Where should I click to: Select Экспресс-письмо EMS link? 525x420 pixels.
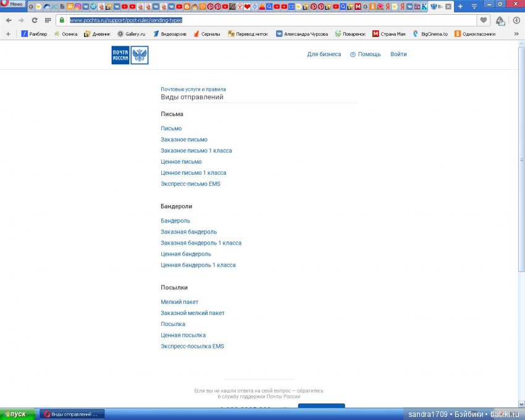(190, 184)
